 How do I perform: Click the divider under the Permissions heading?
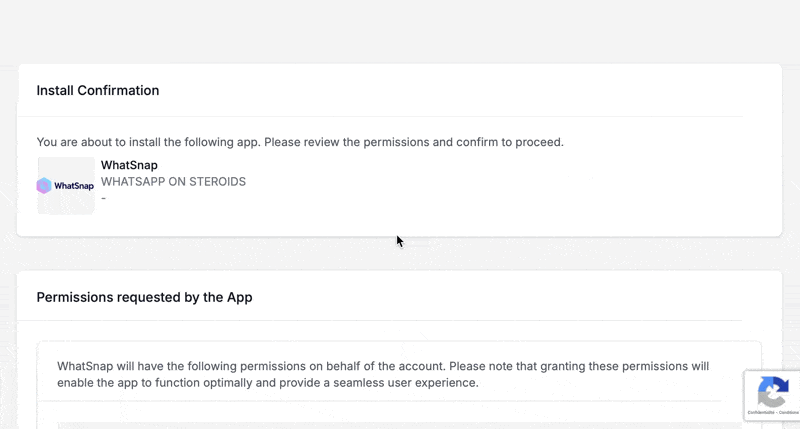pyautogui.click(x=400, y=321)
